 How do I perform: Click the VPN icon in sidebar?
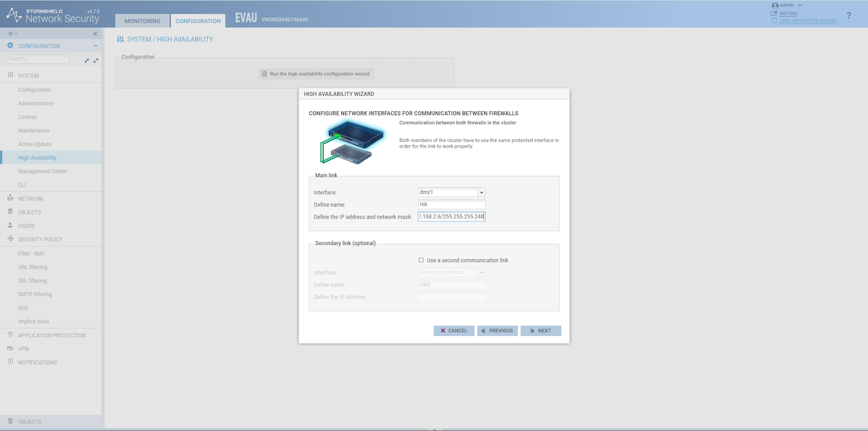tap(10, 349)
